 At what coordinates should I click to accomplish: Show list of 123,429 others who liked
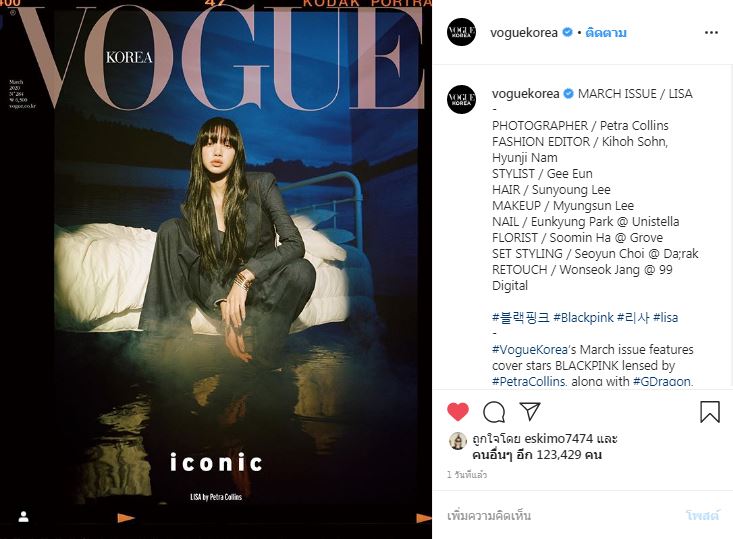(537, 455)
